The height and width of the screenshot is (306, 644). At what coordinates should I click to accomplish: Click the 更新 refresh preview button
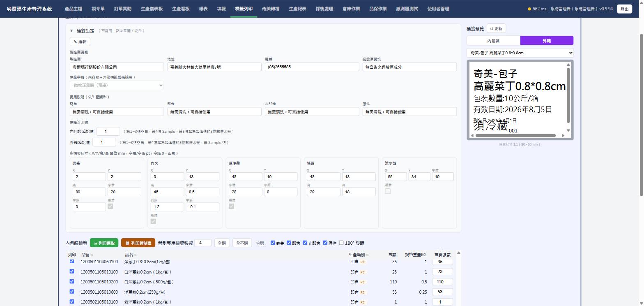pyautogui.click(x=496, y=29)
